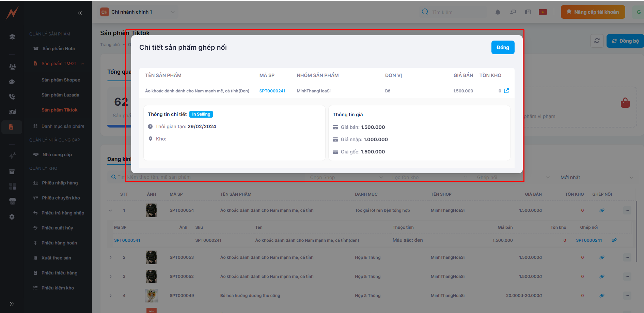
Task: Open the Mới nhất sort dropdown
Action: 596,177
